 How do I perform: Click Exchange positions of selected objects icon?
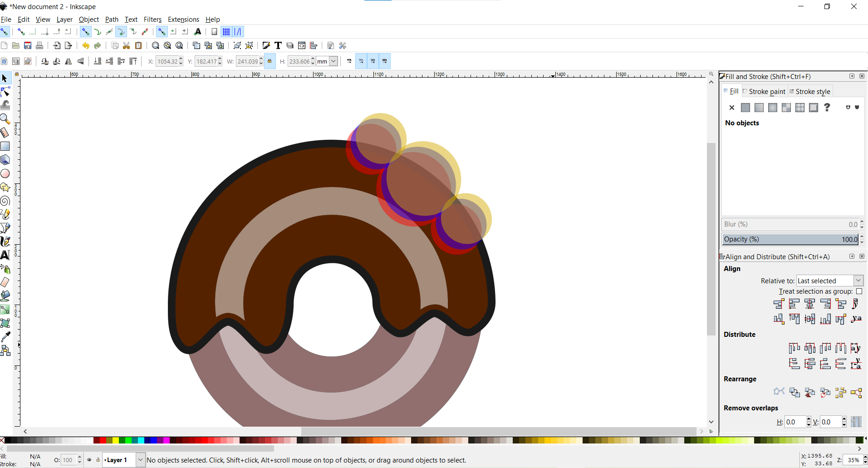[x=794, y=392]
